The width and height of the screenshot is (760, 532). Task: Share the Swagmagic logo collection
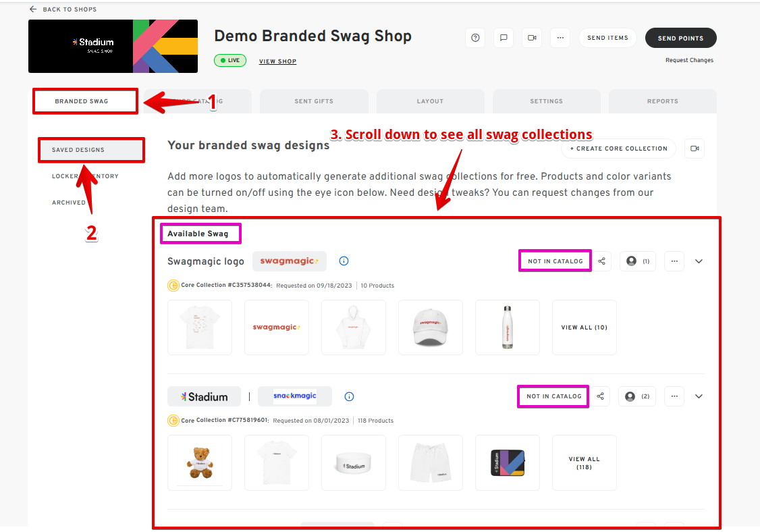click(x=602, y=261)
